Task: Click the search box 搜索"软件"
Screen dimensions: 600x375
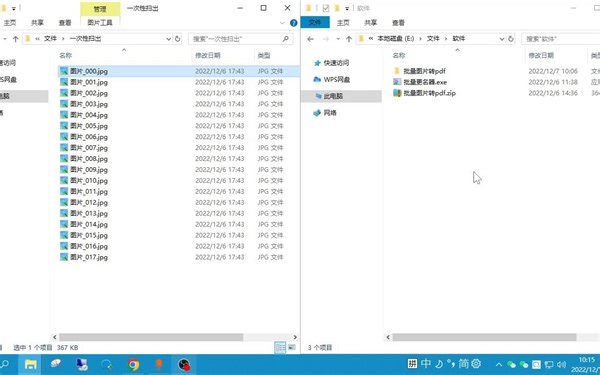Action: click(561, 39)
